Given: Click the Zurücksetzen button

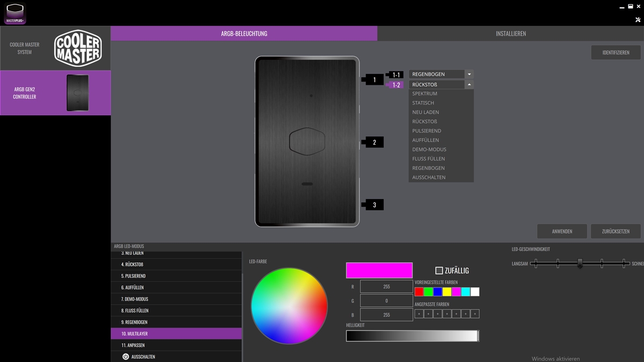Looking at the screenshot, I should [616, 231].
